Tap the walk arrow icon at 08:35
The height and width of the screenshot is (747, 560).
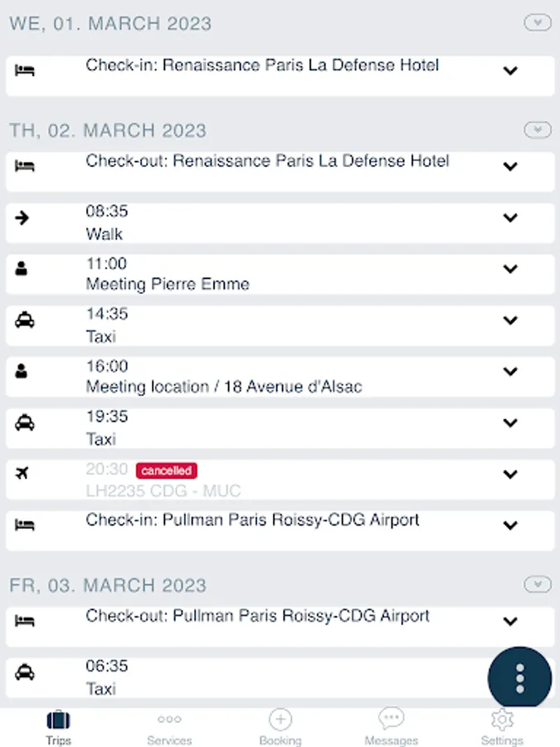tap(23, 218)
